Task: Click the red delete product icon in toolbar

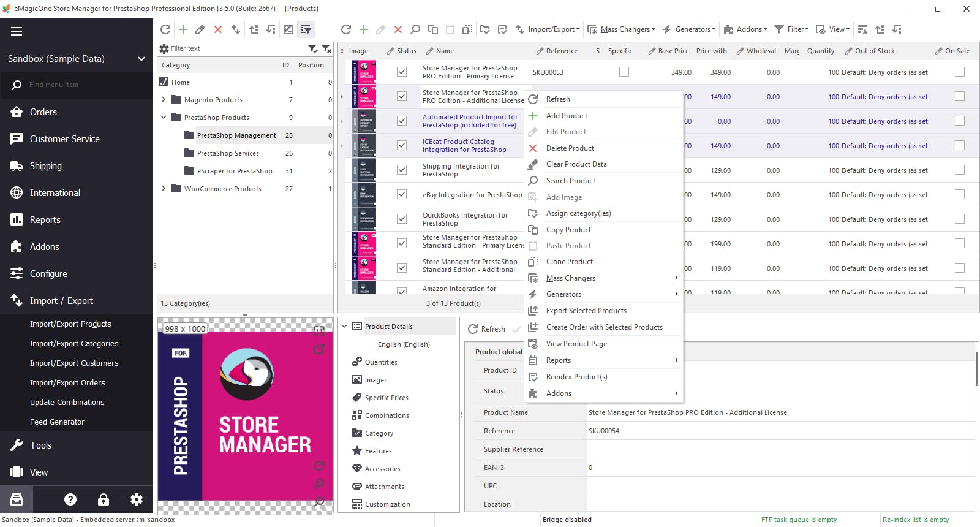Action: pyautogui.click(x=398, y=29)
